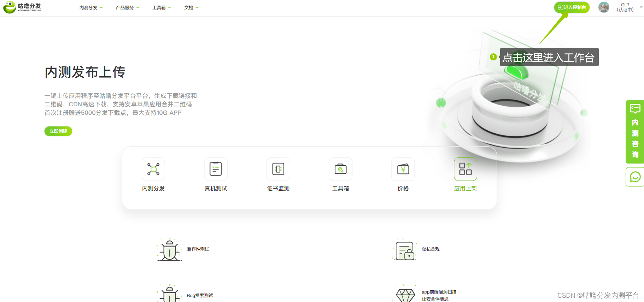Select the 证书监测 device icon
The image size is (644, 302).
pos(278,169)
